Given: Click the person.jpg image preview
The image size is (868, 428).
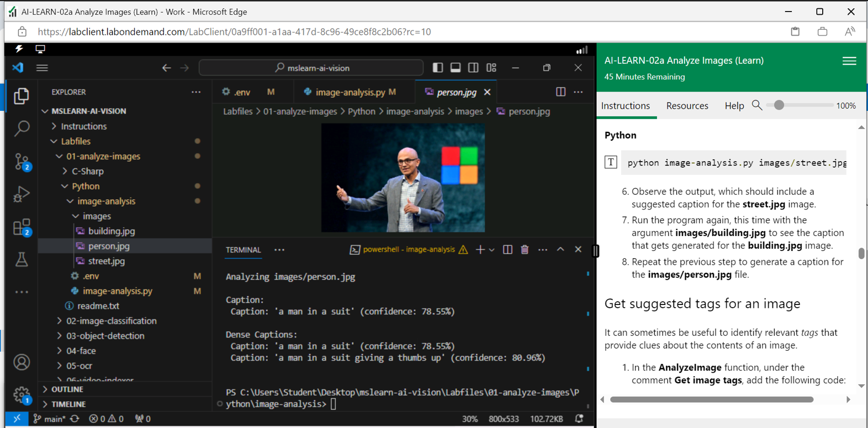Looking at the screenshot, I should (x=403, y=178).
